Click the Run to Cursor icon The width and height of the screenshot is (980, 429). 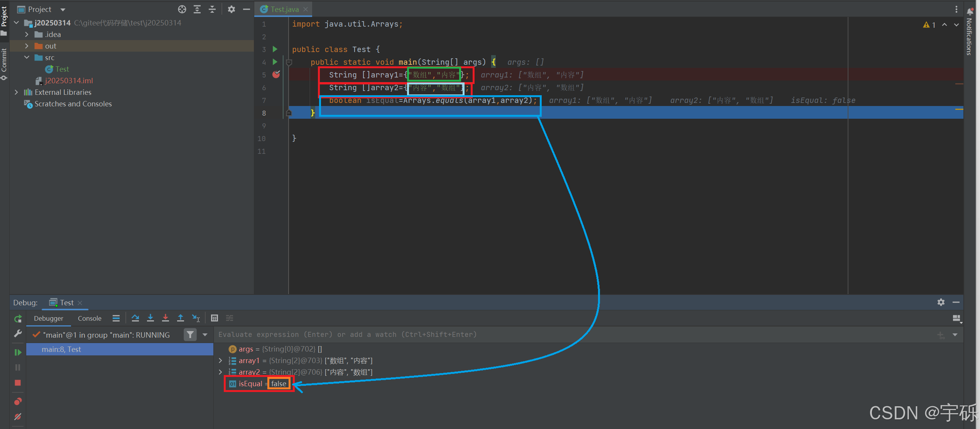click(196, 318)
